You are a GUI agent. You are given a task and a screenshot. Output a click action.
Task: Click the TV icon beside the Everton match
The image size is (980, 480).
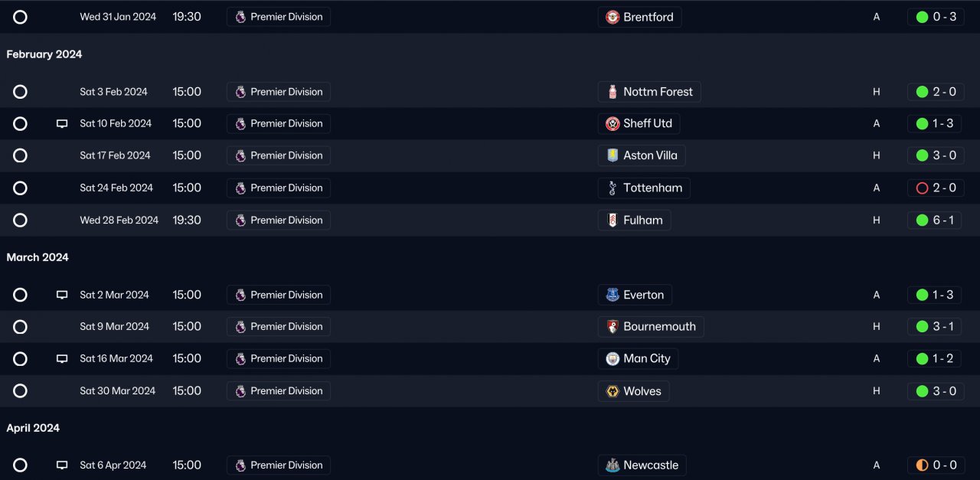[62, 295]
